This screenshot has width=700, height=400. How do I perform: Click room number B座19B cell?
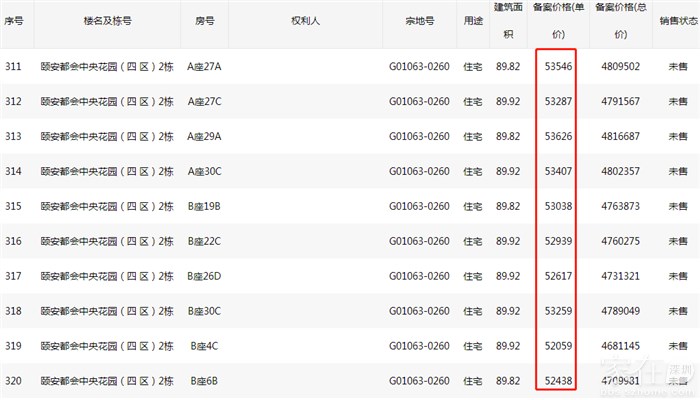click(204, 206)
